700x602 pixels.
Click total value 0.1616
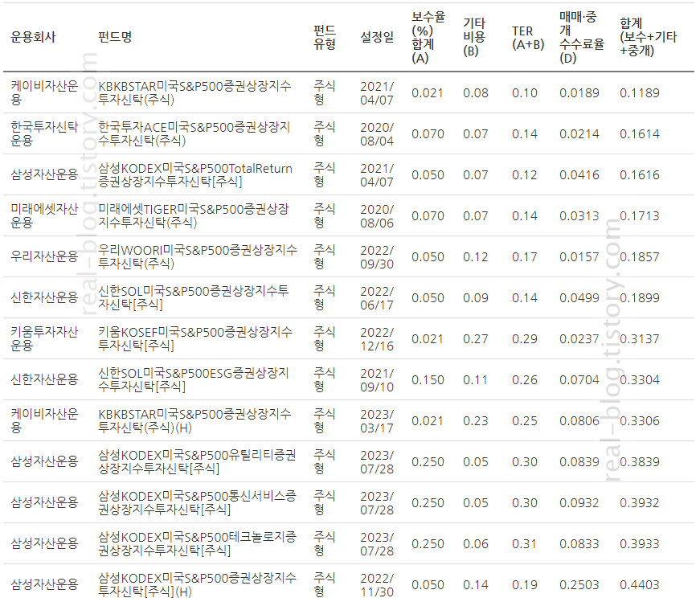(639, 175)
